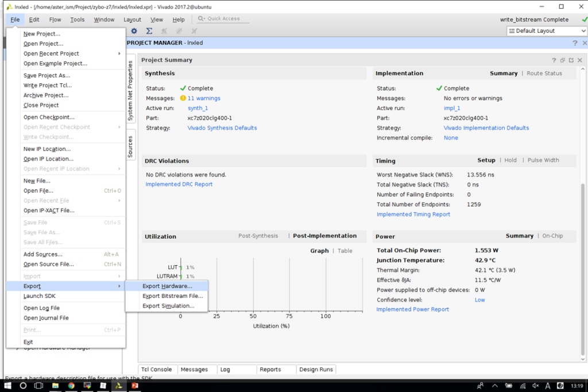This screenshot has height=392, width=588.
Task: Open the View menu
Action: point(157,20)
